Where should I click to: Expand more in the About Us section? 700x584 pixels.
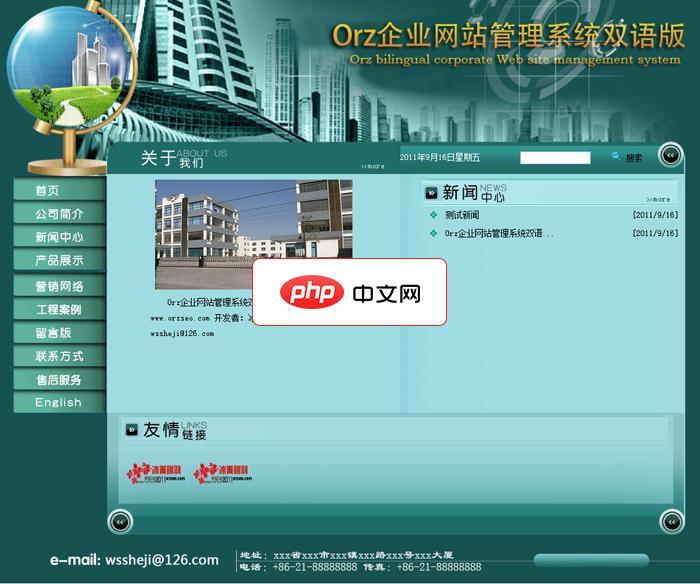click(x=372, y=166)
